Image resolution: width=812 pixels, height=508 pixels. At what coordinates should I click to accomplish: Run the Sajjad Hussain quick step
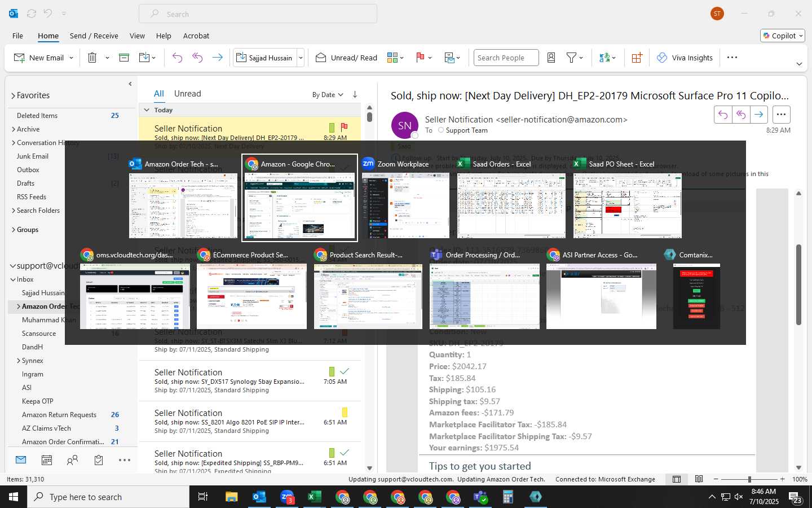[265, 58]
